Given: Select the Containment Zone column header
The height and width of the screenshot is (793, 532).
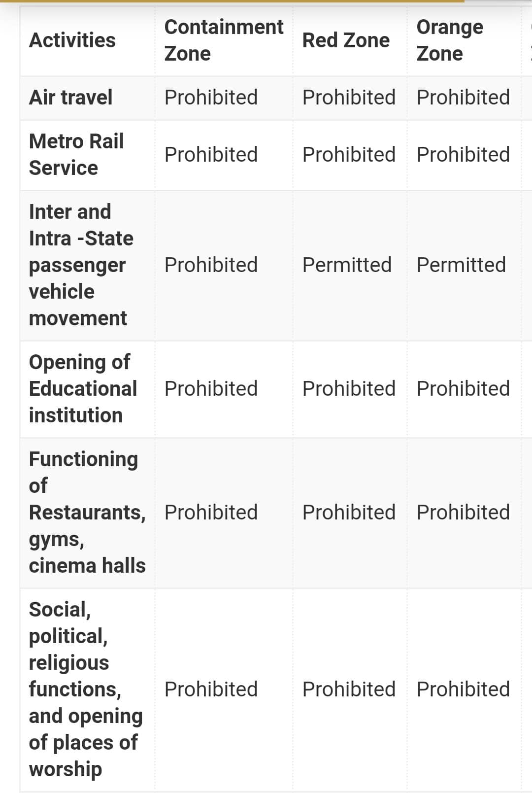Looking at the screenshot, I should point(224,40).
